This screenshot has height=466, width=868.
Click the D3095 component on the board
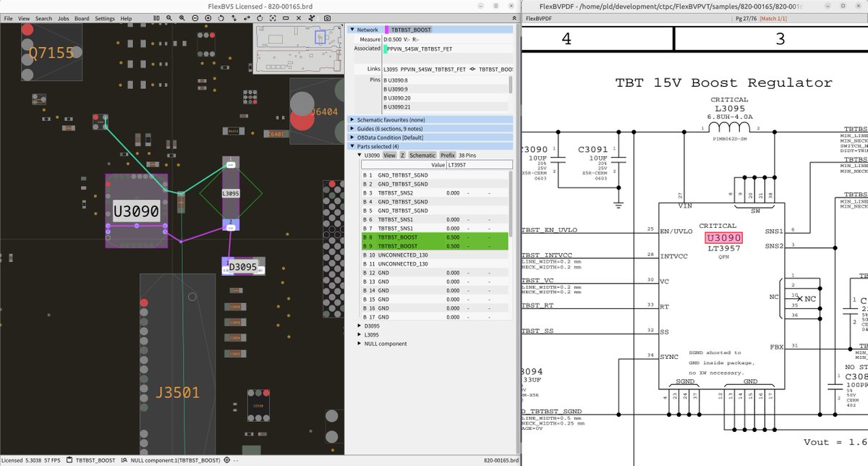click(x=243, y=267)
